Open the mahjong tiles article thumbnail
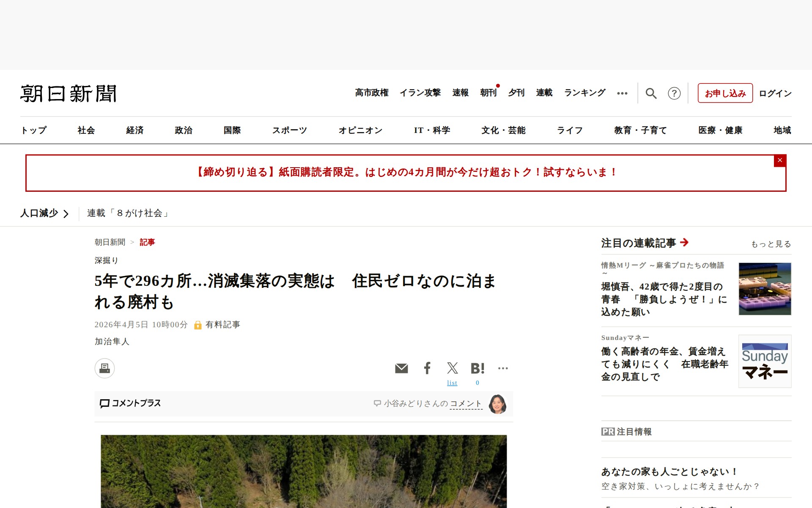Image resolution: width=812 pixels, height=508 pixels. [x=765, y=289]
